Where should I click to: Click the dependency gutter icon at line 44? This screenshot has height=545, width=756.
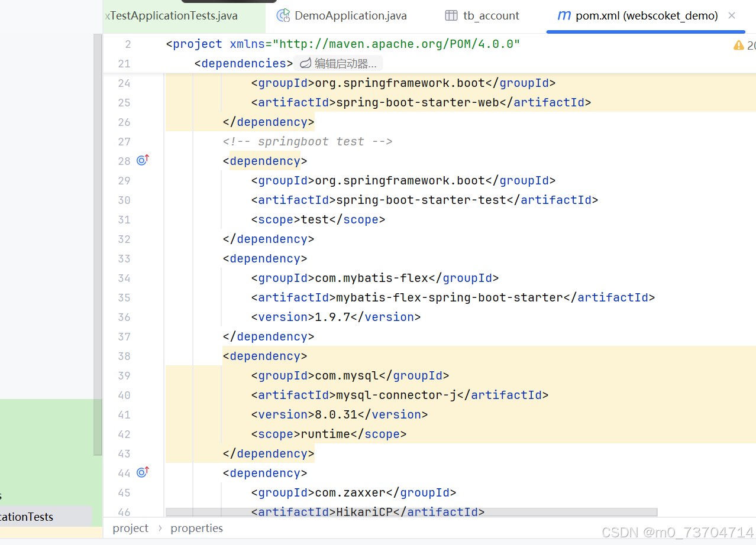(142, 472)
